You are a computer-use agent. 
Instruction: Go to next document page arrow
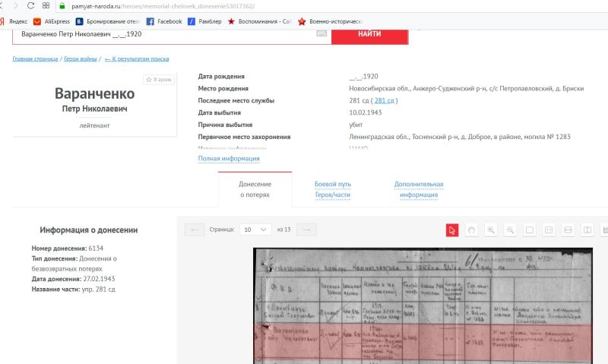306,229
